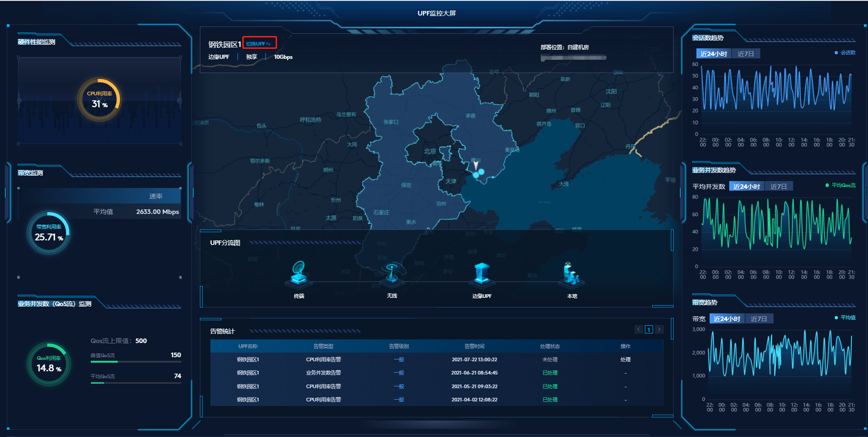Click the 带宽利用率 circular gauge
This screenshot has width=868, height=437.
point(48,233)
